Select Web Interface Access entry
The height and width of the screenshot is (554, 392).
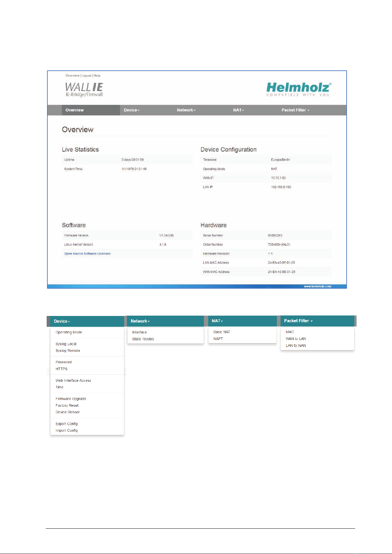coord(73,380)
